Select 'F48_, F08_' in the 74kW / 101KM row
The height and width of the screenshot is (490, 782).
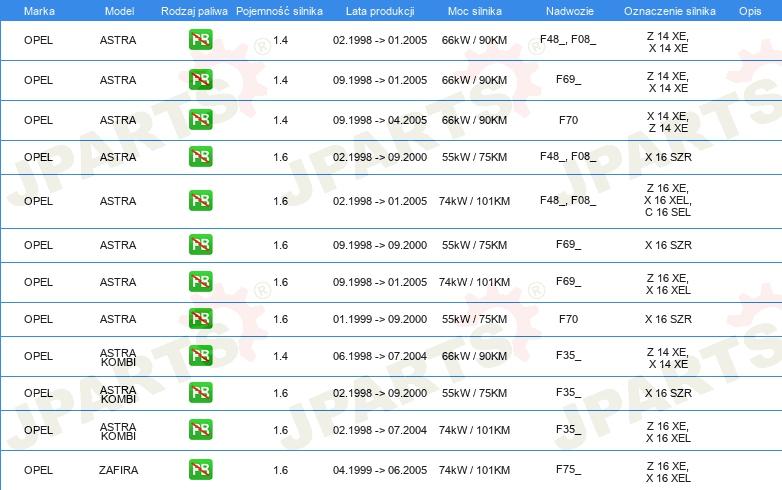[x=568, y=200]
